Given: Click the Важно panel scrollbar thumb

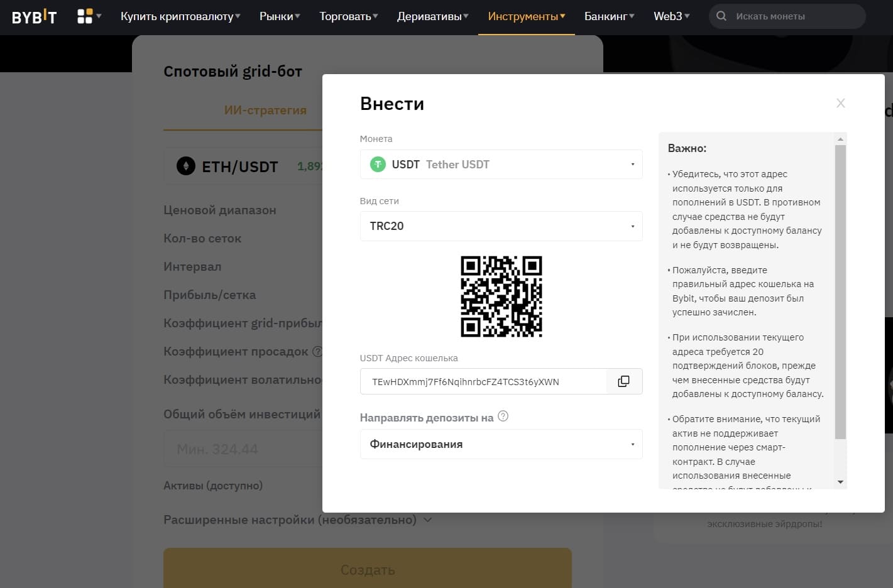Looking at the screenshot, I should [840, 291].
